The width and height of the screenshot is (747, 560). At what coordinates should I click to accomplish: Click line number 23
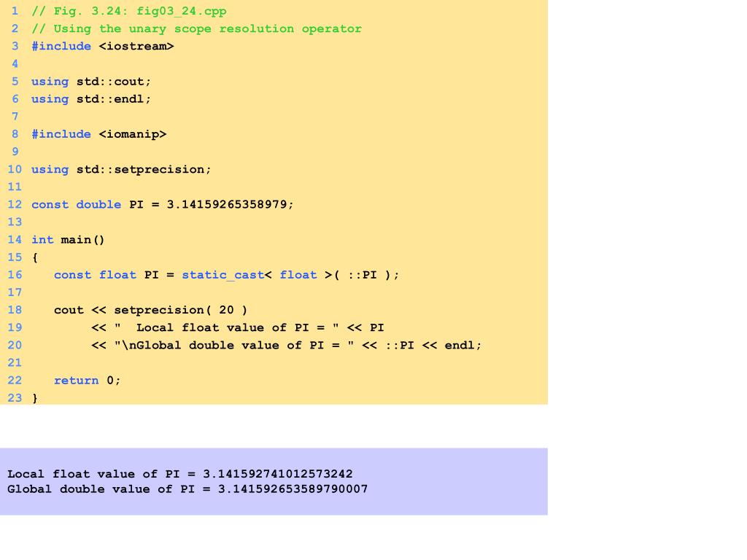[x=15, y=398]
